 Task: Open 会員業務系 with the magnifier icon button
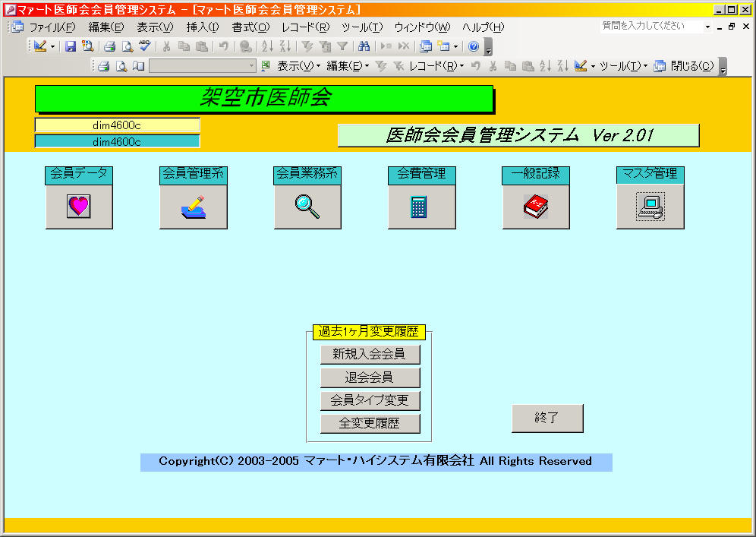pyautogui.click(x=307, y=207)
